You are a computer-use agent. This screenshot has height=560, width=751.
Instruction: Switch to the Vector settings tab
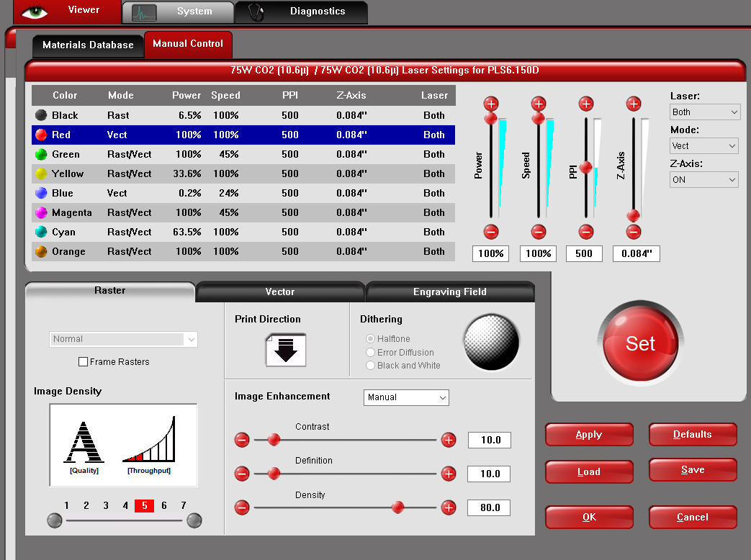(280, 292)
